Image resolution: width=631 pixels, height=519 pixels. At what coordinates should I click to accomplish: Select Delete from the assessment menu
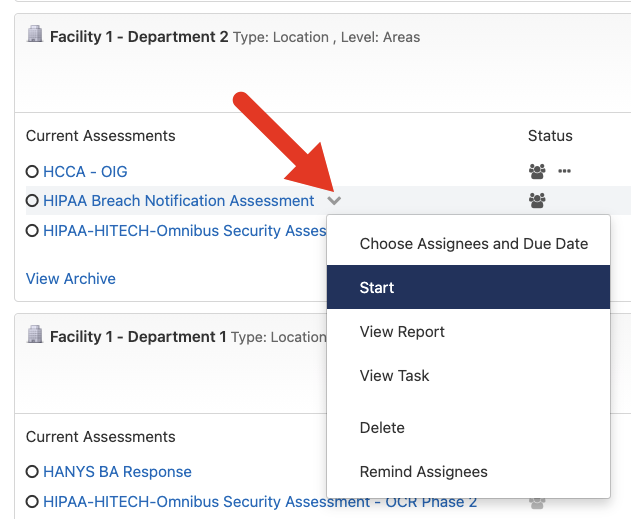tap(468, 427)
